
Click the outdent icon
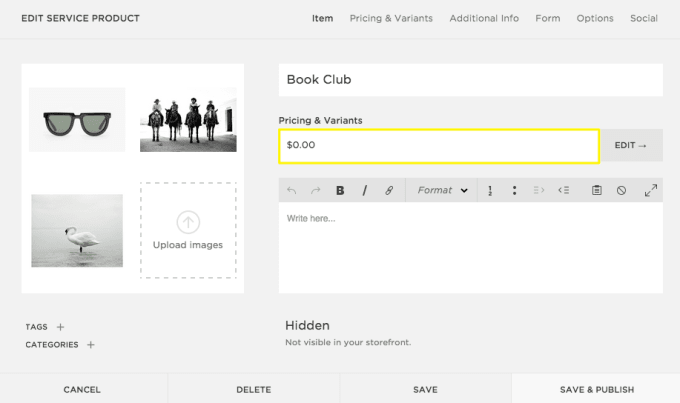[563, 190]
